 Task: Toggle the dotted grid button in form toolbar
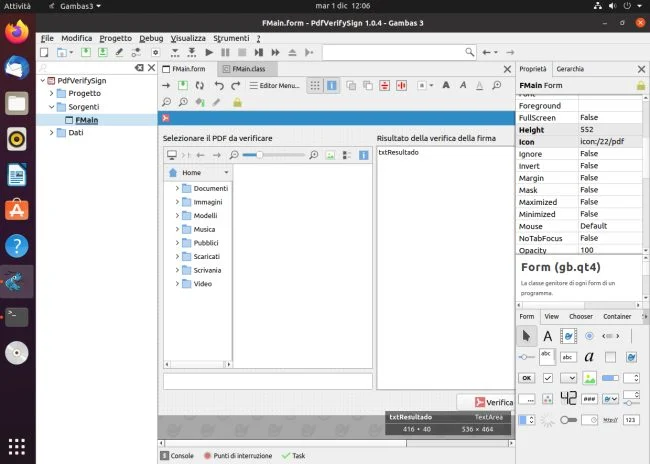click(x=315, y=85)
